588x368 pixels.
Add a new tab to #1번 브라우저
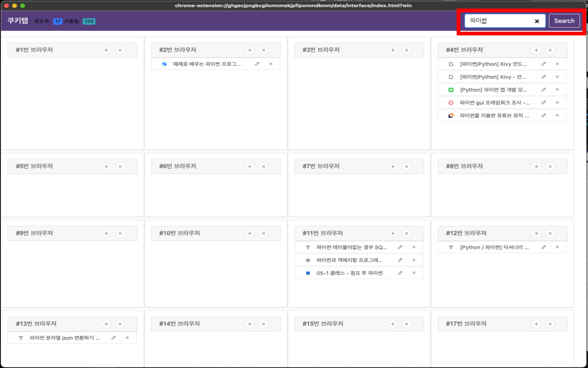(106, 50)
